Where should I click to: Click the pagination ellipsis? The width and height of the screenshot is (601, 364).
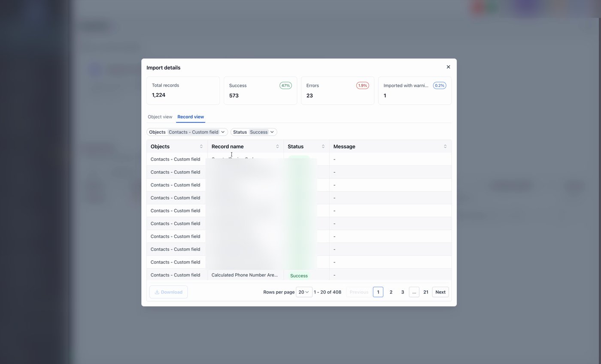coord(414,292)
